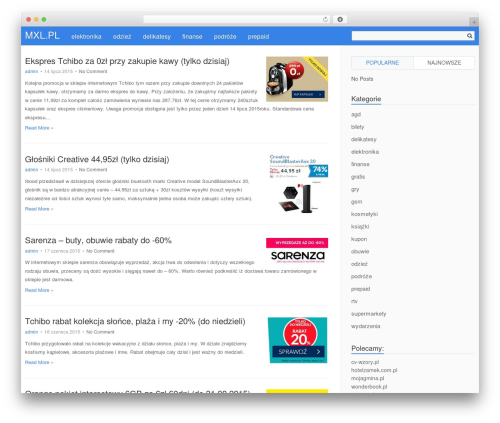500x423 pixels.
Task: Visit cv-wzory.pl recommended link
Action: point(365,362)
